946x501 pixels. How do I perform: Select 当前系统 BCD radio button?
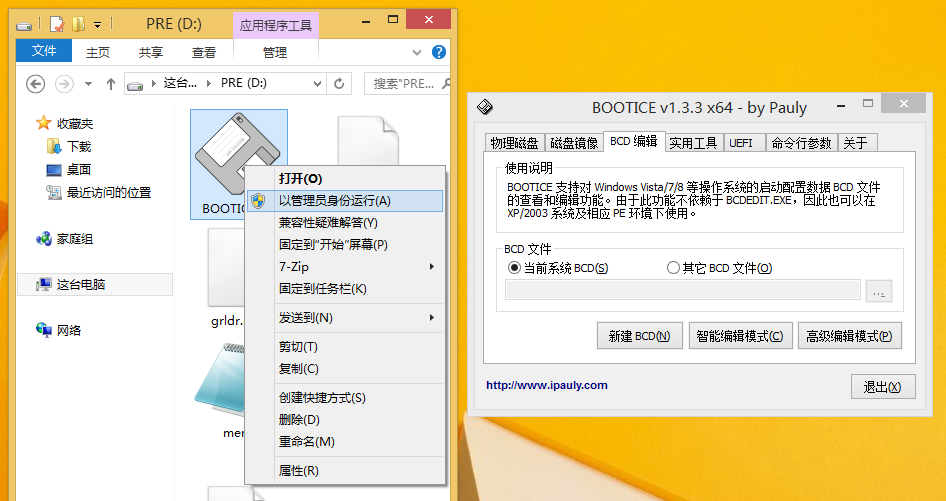(514, 267)
